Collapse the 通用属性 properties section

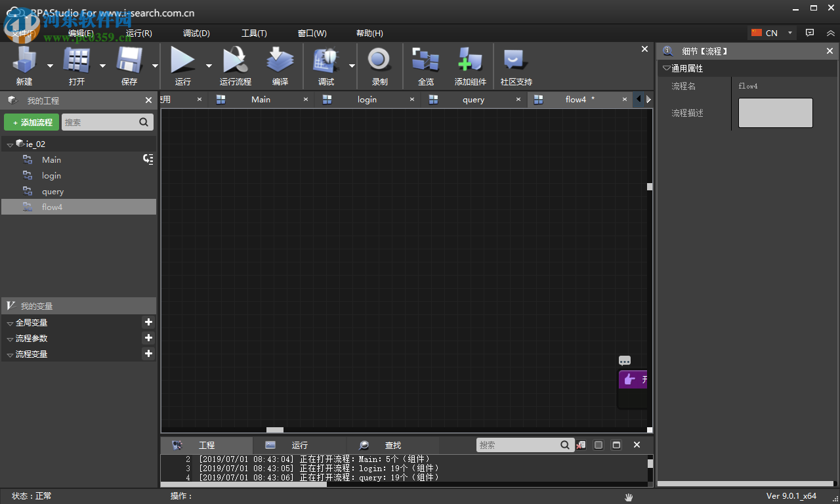(x=667, y=68)
